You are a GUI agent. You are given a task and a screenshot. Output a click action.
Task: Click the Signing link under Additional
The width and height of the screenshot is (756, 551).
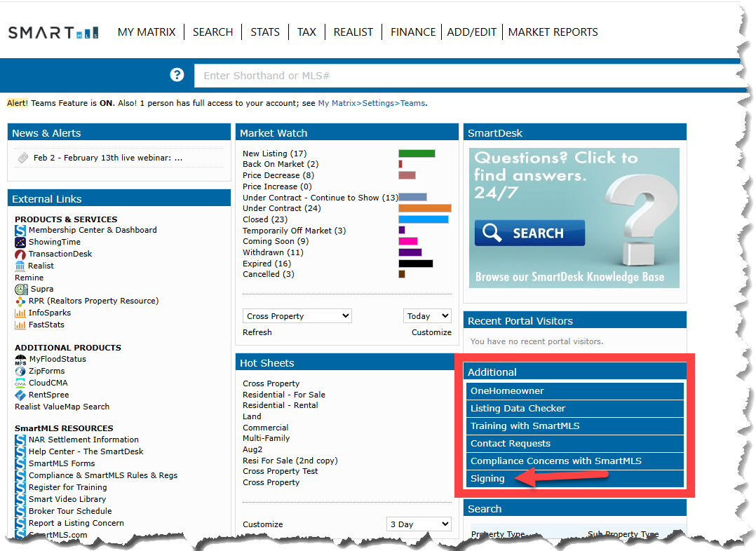pos(487,479)
